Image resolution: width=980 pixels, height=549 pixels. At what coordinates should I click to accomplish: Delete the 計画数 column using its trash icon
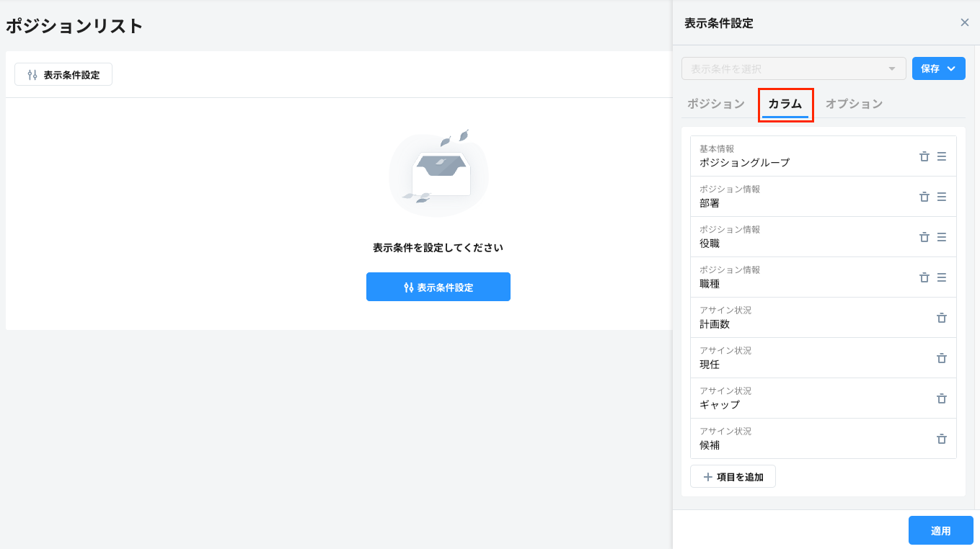(x=942, y=318)
